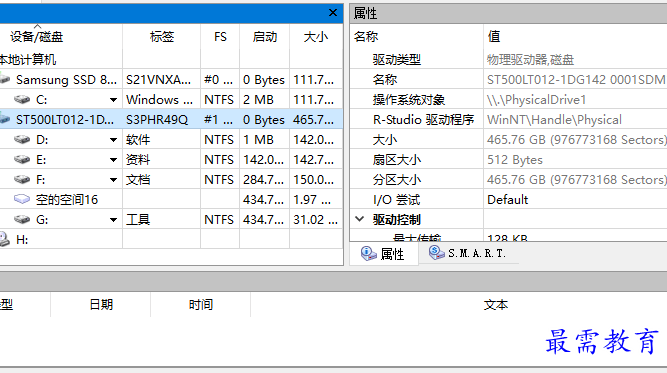This screenshot has width=667, height=373.
Task: Click the 资料 label of E: drive
Action: coord(138,159)
